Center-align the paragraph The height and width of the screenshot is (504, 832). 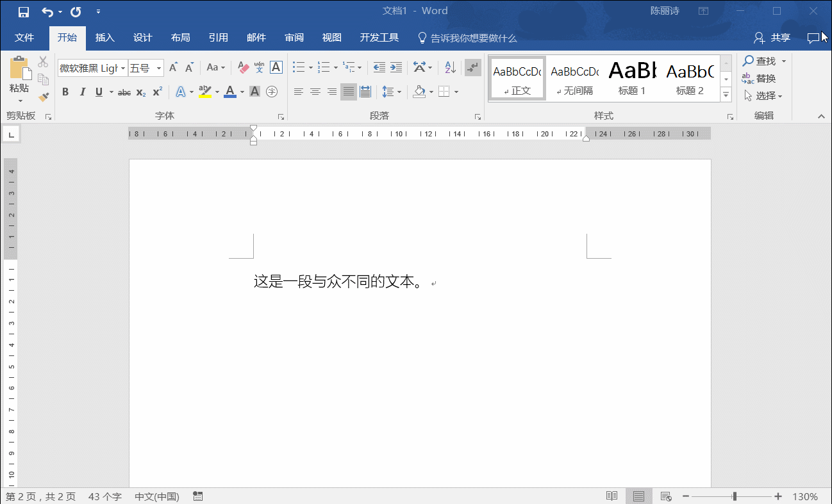coord(315,92)
